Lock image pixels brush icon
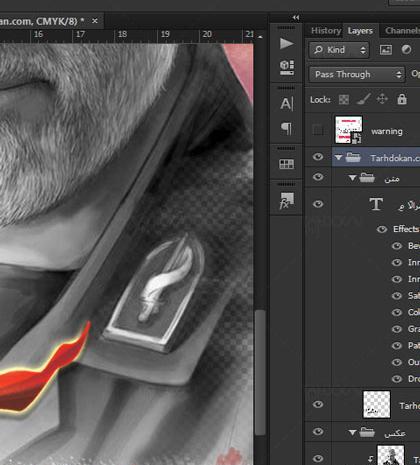The height and width of the screenshot is (465, 420). [363, 99]
